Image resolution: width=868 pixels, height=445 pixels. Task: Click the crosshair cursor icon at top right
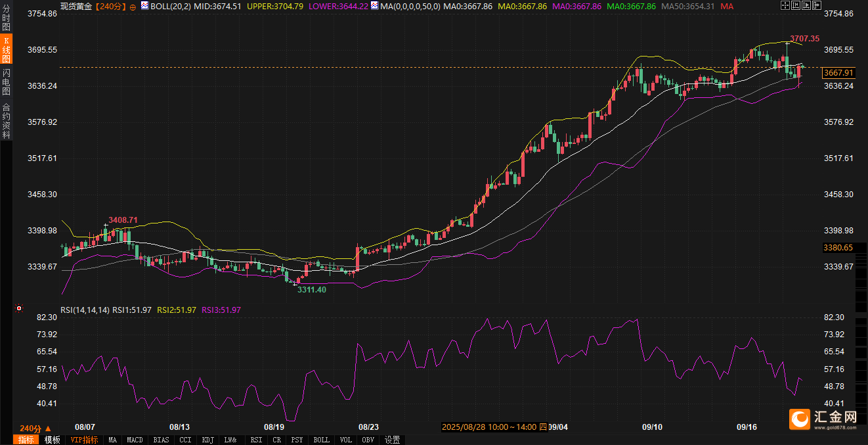(x=785, y=6)
